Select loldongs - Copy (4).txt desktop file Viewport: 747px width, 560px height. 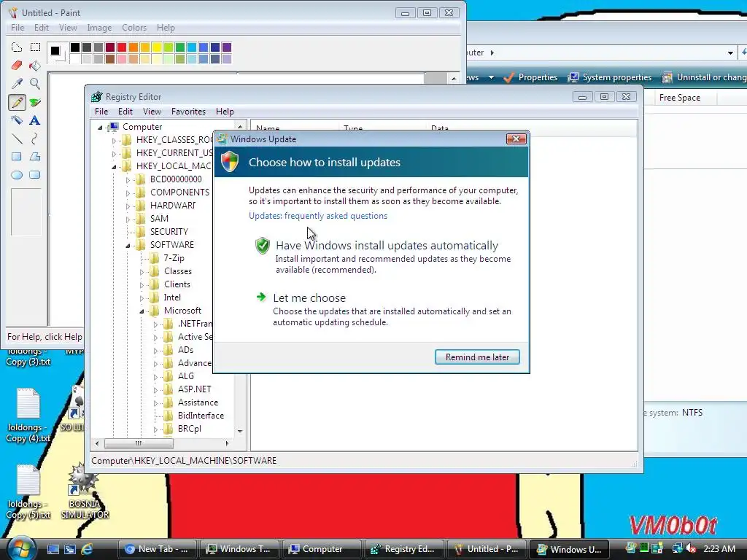[28, 416]
